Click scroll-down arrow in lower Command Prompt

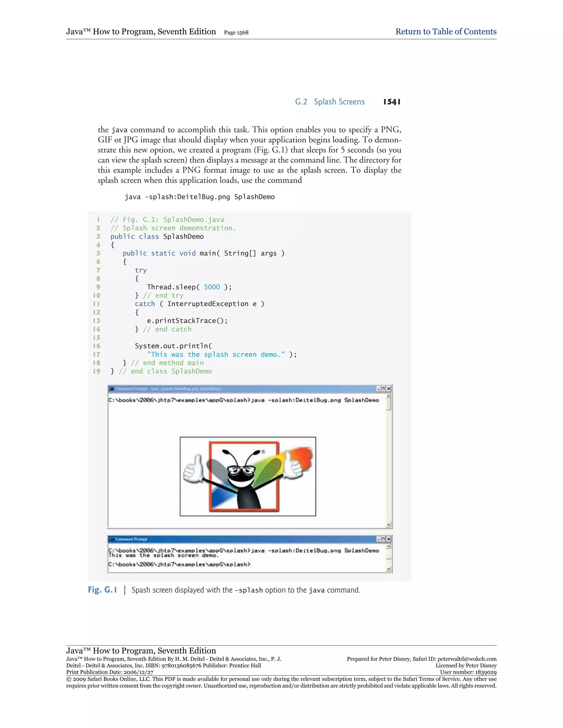point(388,569)
